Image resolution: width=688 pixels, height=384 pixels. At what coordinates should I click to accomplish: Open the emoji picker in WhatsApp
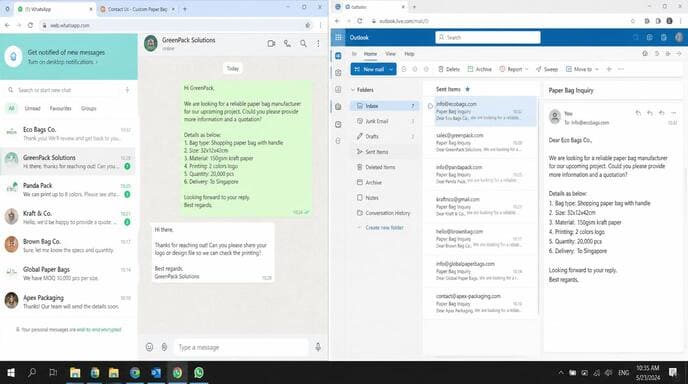pos(149,347)
